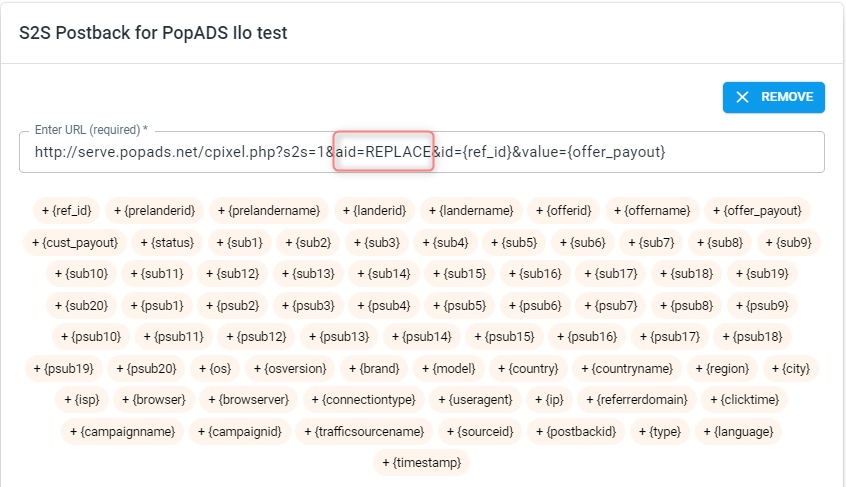Insert the {trafficsourcename} token
The image size is (846, 487).
(364, 431)
